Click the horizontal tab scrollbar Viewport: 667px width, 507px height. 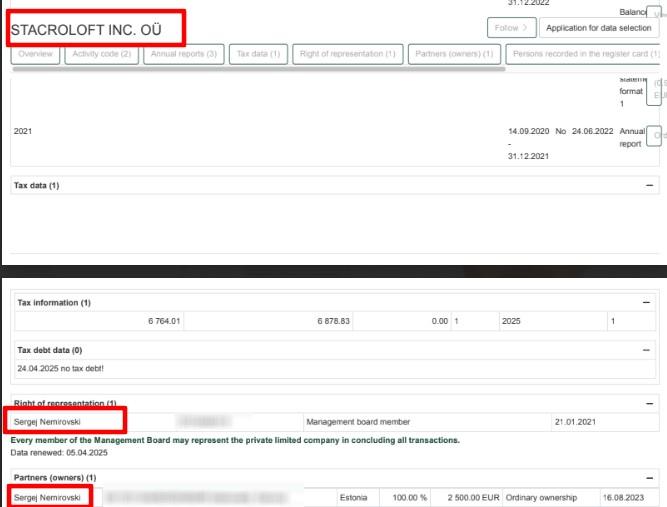pos(259,69)
